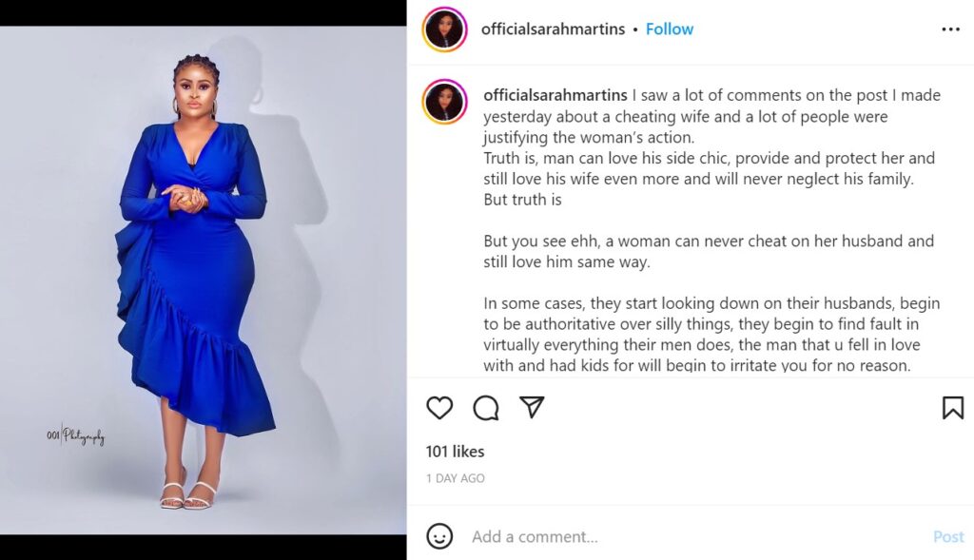Click the paragraph starting "But you see ehh"
This screenshot has width=974, height=560.
[x=709, y=251]
